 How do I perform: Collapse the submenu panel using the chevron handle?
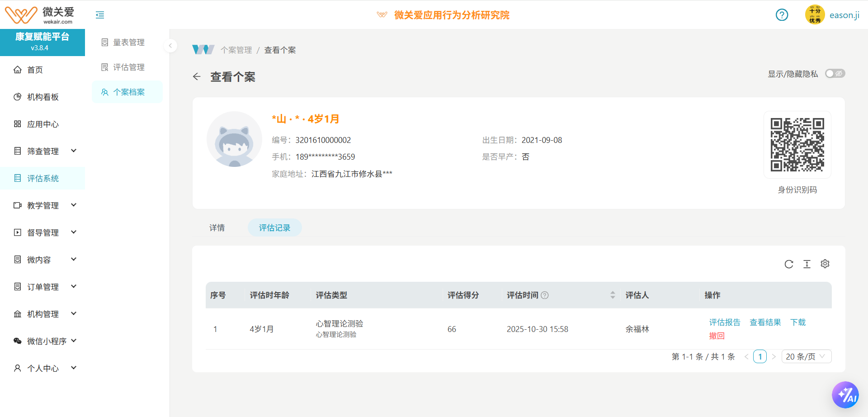coord(170,46)
